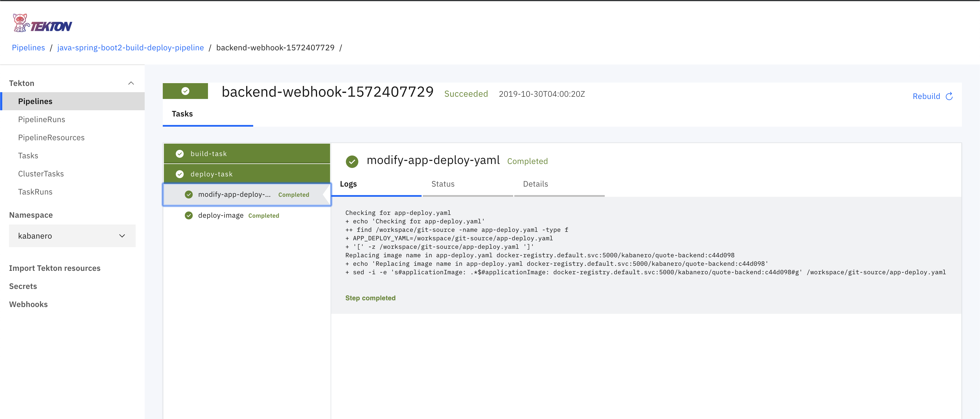Image resolution: width=980 pixels, height=419 pixels.
Task: Click the Completed label next to deploy-image
Action: pos(264,216)
